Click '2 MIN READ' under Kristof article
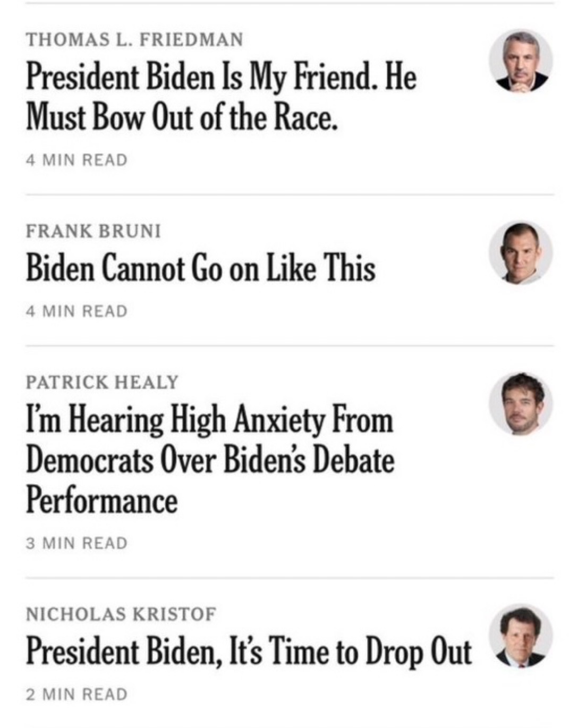The image size is (578, 728). 77,694
